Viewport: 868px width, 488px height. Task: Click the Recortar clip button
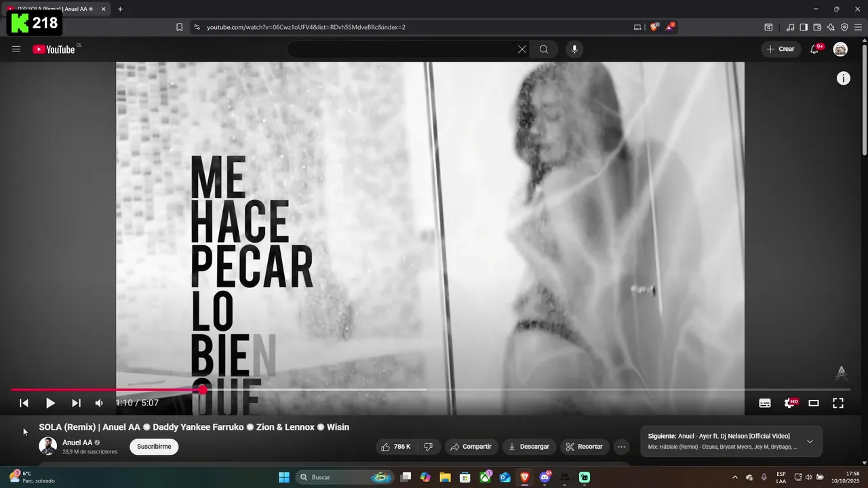tap(584, 447)
